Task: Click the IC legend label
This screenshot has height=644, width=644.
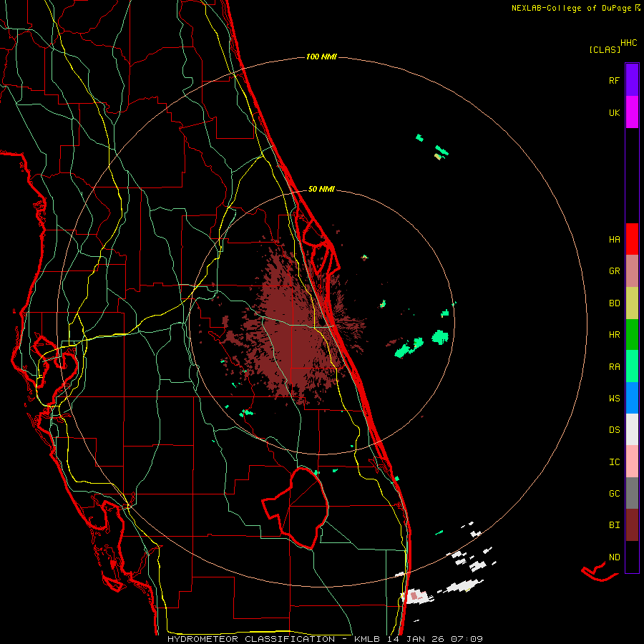Action: coord(614,462)
